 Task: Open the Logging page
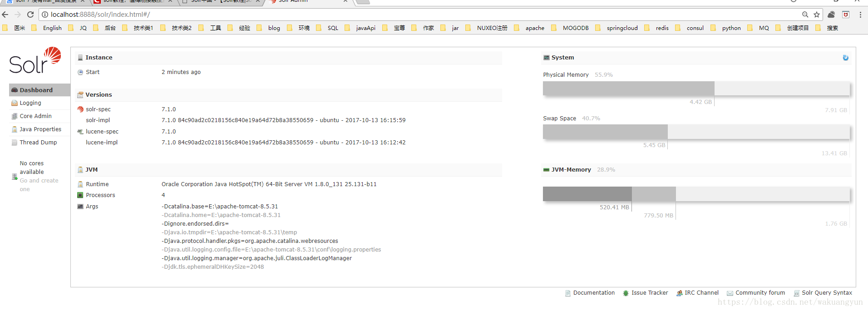point(30,103)
